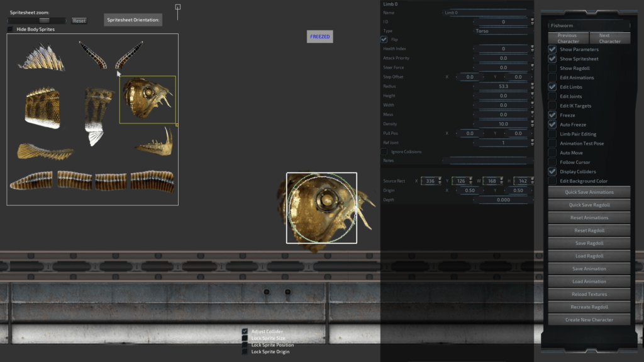Select the long side fin sprite

coord(45,151)
